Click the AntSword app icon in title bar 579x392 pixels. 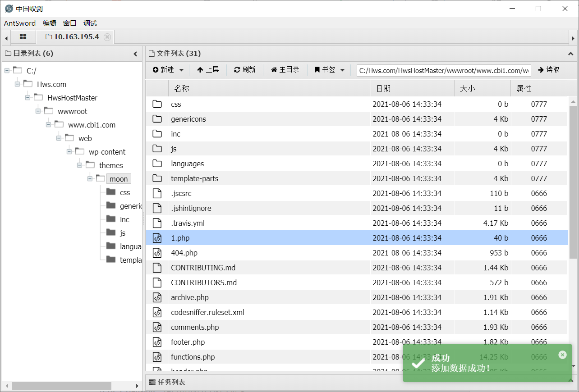(x=9, y=9)
